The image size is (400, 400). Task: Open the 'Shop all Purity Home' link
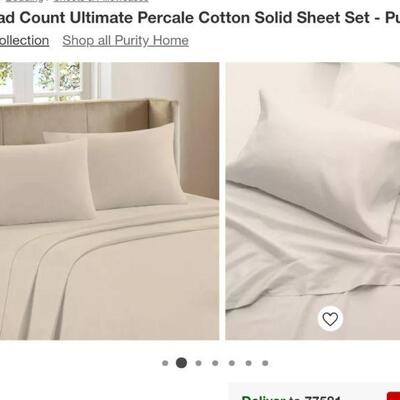pyautogui.click(x=125, y=41)
